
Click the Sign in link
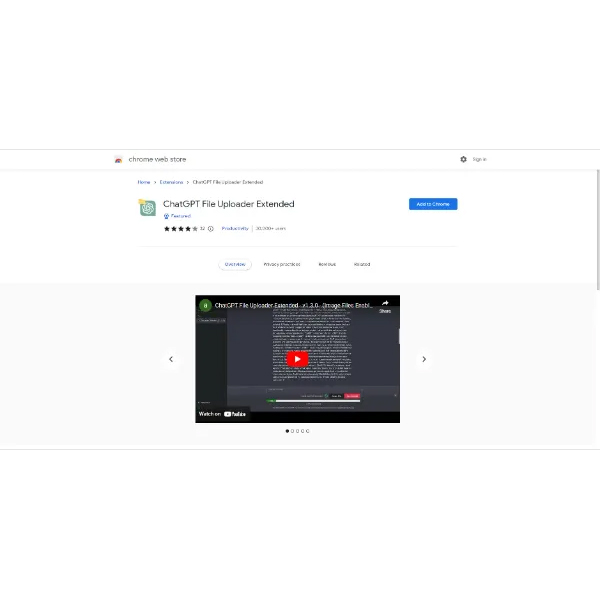(x=480, y=159)
